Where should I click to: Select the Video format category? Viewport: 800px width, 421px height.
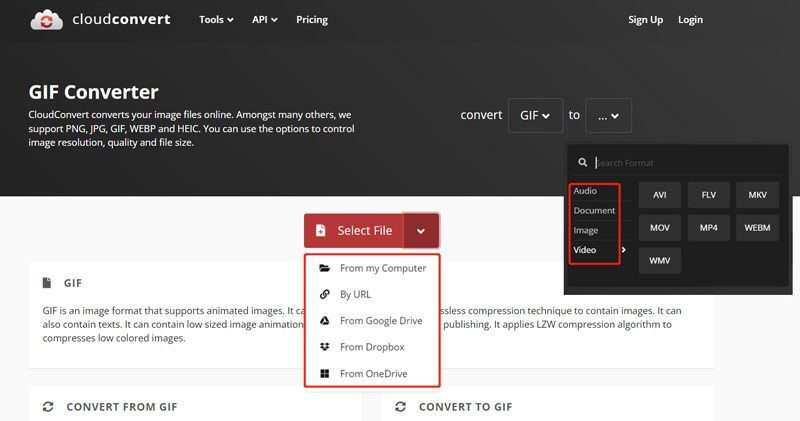pos(585,250)
